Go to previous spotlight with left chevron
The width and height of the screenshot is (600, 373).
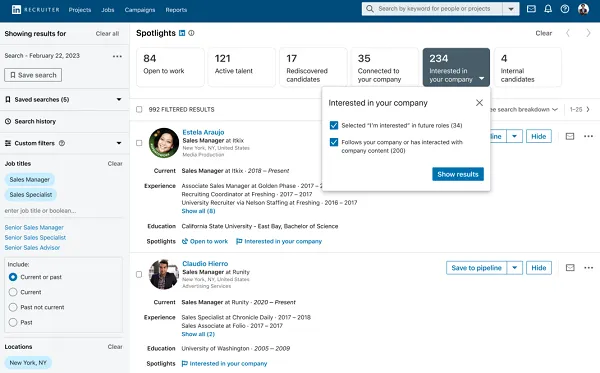tap(568, 33)
